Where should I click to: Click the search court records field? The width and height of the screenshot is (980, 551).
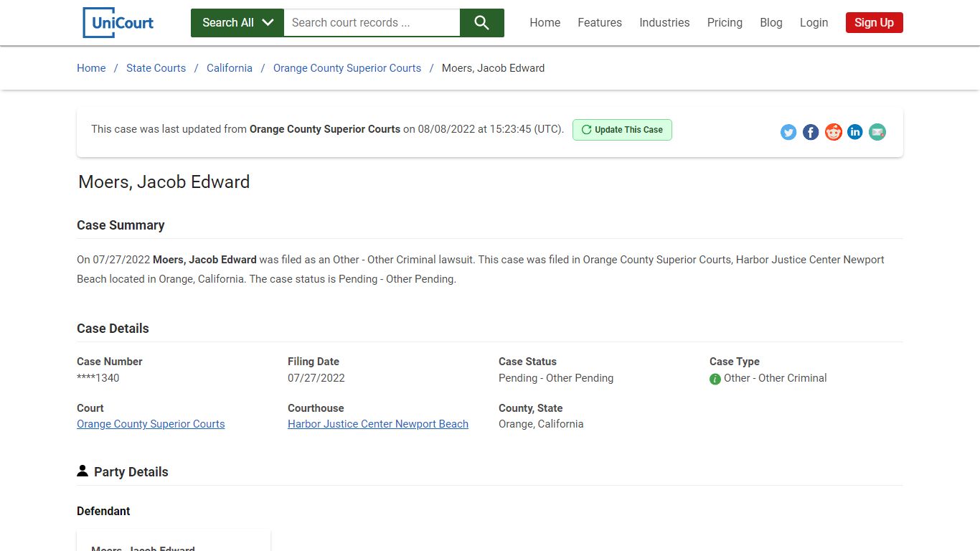372,23
